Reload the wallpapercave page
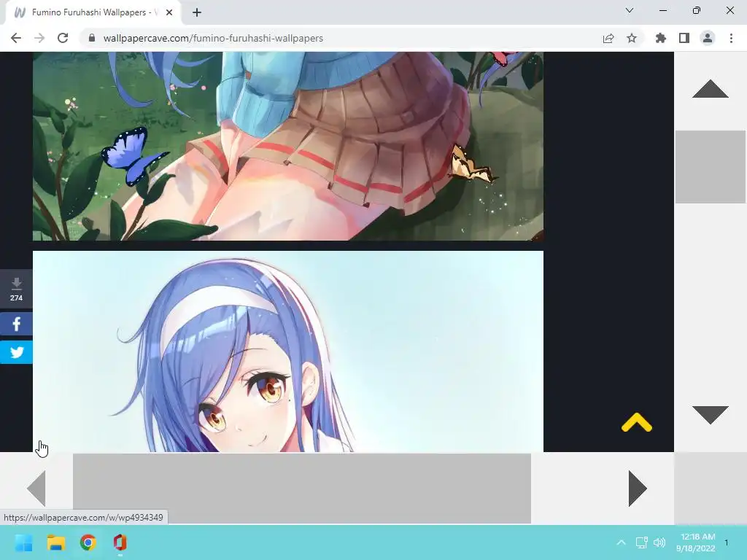Image resolution: width=747 pixels, height=560 pixels. coord(63,38)
